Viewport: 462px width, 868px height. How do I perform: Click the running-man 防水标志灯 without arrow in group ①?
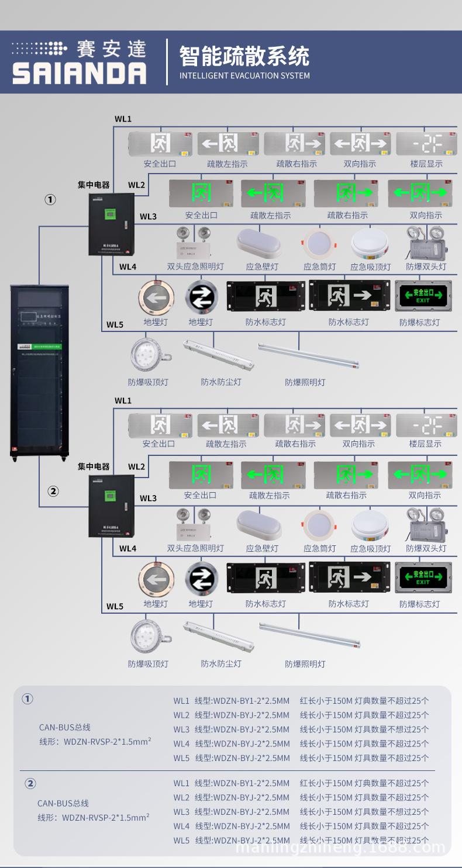pyautogui.click(x=266, y=297)
